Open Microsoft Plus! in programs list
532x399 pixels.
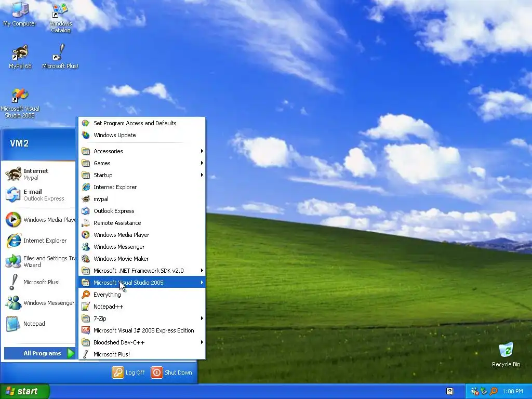(142, 354)
